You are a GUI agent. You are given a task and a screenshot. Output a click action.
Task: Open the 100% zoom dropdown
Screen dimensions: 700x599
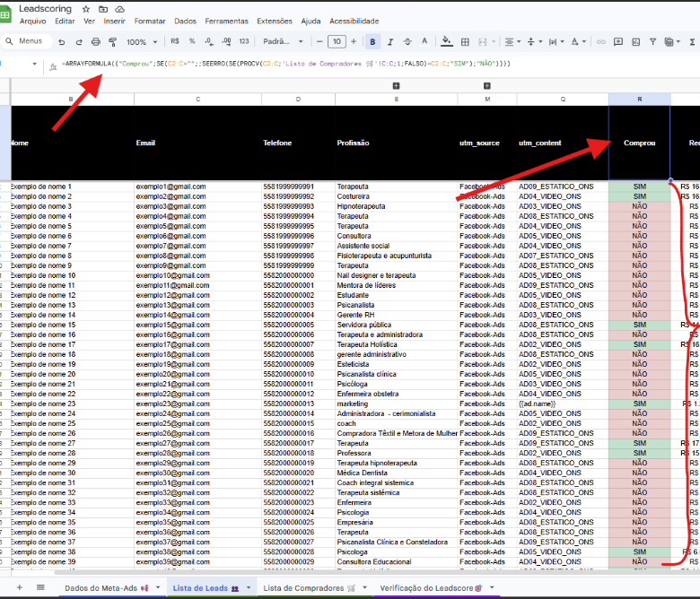click(x=141, y=42)
